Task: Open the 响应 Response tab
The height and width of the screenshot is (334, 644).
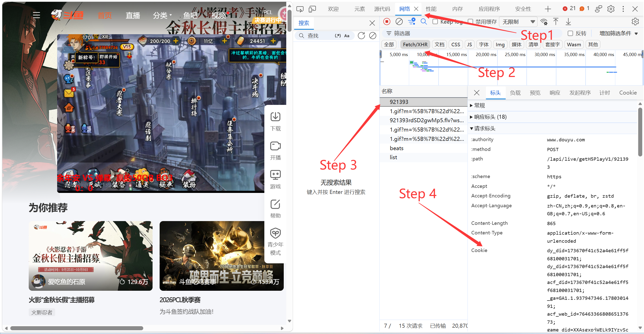Action: click(555, 93)
